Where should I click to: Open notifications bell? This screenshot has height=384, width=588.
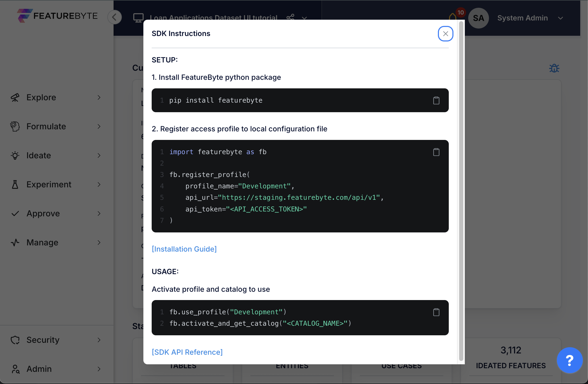(x=452, y=16)
